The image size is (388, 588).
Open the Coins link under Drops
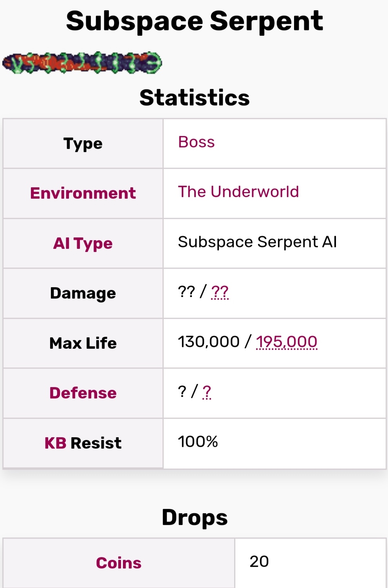[x=119, y=563]
